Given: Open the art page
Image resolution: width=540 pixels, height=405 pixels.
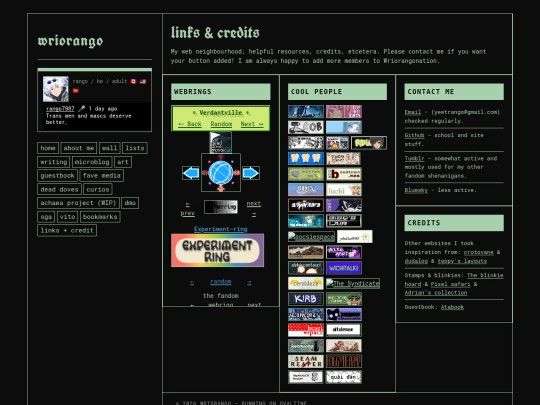Looking at the screenshot, I should [123, 162].
